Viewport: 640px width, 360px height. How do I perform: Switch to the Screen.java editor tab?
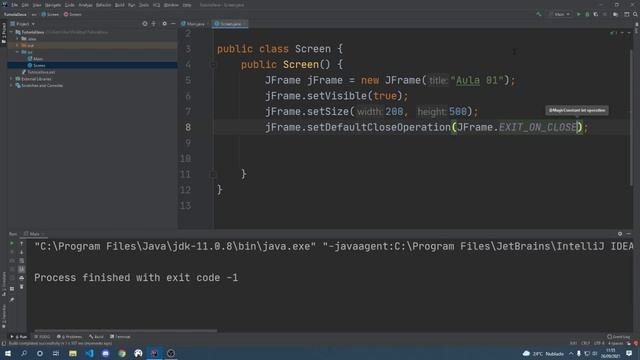coord(229,24)
